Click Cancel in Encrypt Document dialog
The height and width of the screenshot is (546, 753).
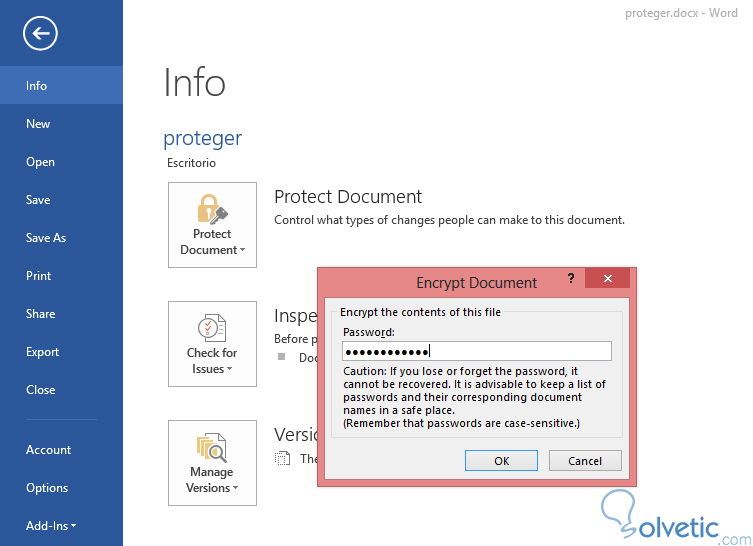[x=585, y=461]
